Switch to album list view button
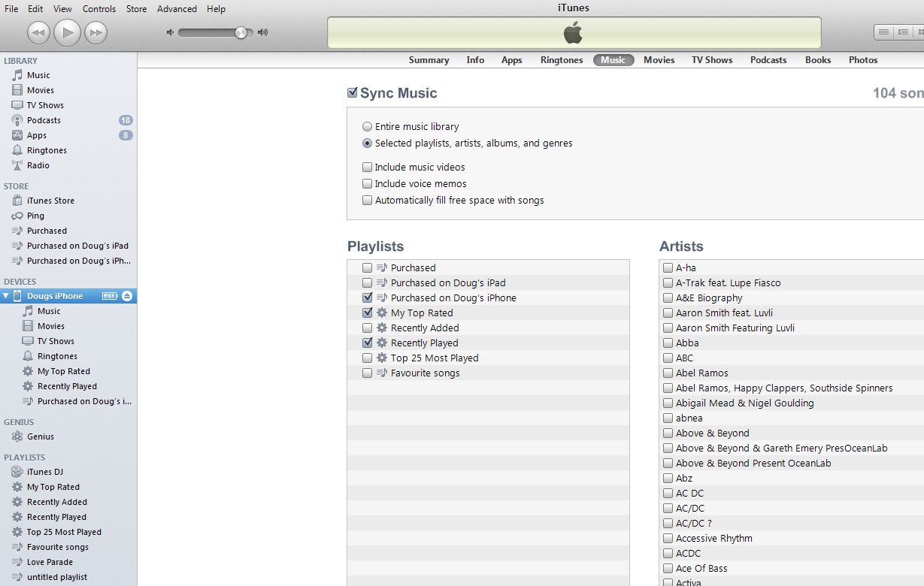Screen dimensions: 924x586 (903, 32)
